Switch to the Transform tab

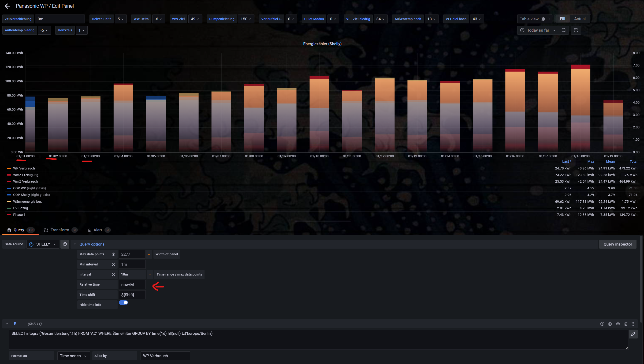point(60,230)
